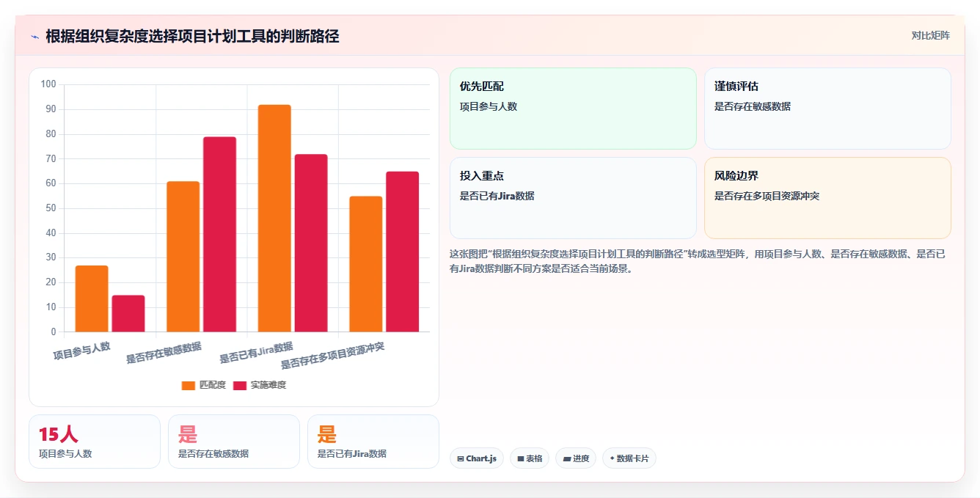This screenshot has height=498, width=980.
Task: Toggle the 实施难度 legend red swatch
Action: [x=240, y=385]
